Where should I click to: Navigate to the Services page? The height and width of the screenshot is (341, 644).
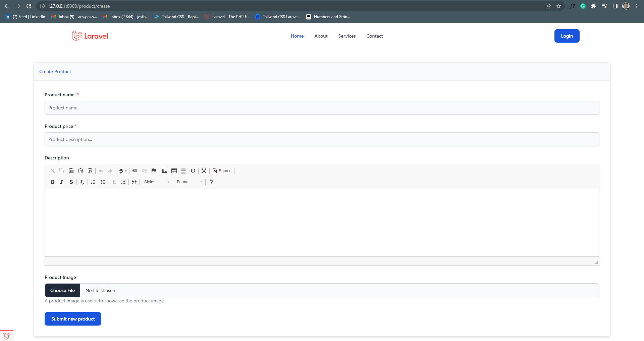tap(347, 36)
